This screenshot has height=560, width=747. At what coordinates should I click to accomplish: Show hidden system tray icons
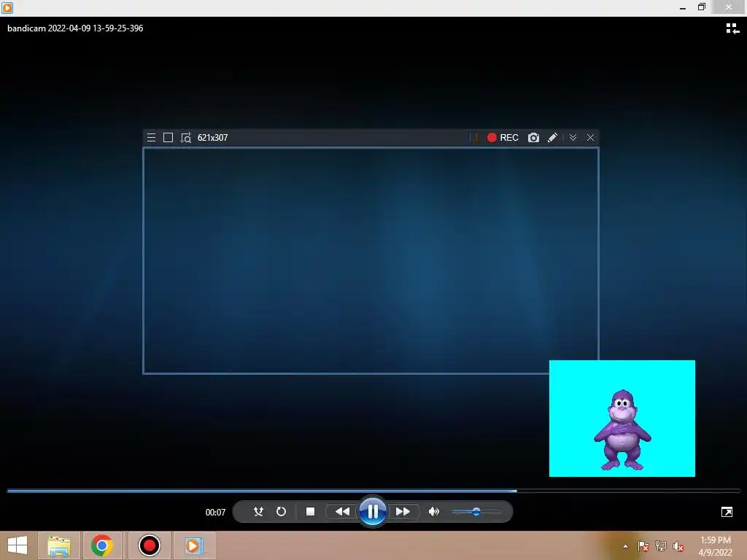point(625,547)
